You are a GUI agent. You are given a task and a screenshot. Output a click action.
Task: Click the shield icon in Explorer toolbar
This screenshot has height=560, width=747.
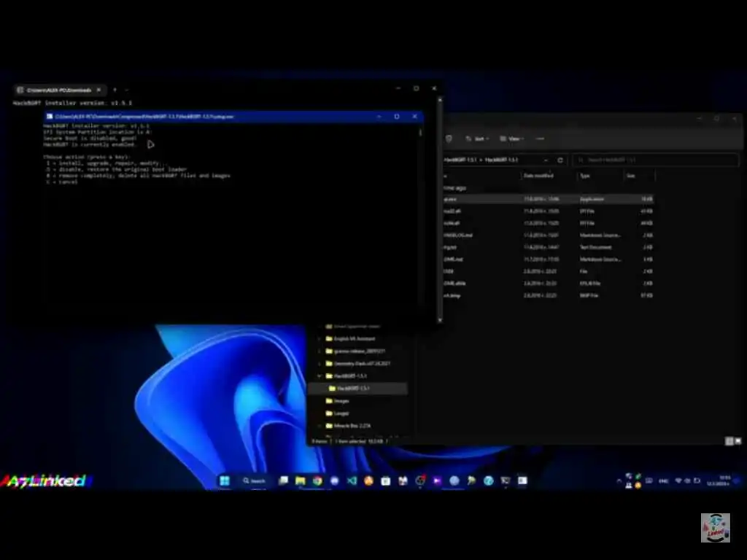449,139
